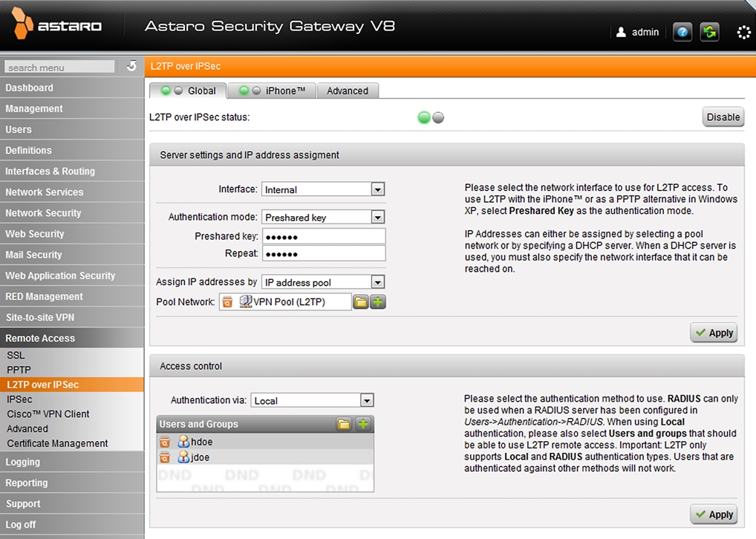
Task: Open folder icon in Users and Groups header
Action: (344, 424)
